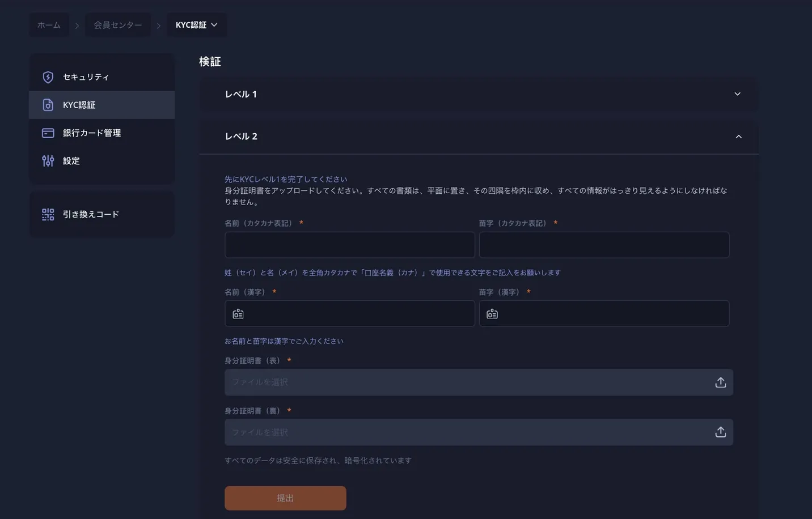Focus the 苗字（カタカナ表記）input field
Image resolution: width=812 pixels, height=519 pixels.
point(603,244)
